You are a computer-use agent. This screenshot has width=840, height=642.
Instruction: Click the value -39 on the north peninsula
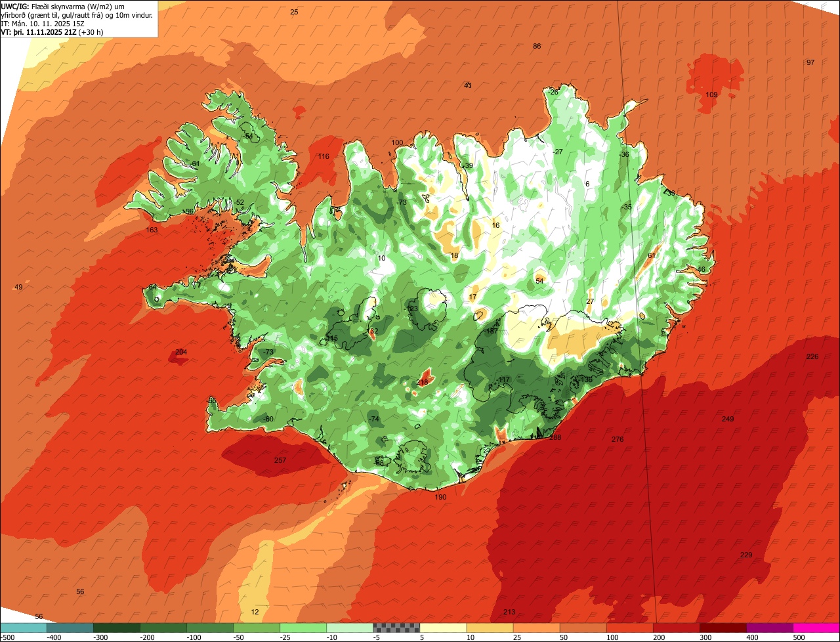(x=467, y=165)
